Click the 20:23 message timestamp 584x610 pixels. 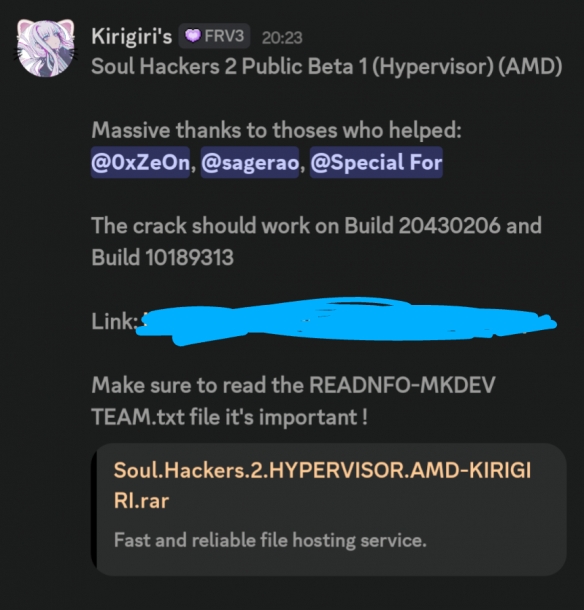(x=282, y=38)
